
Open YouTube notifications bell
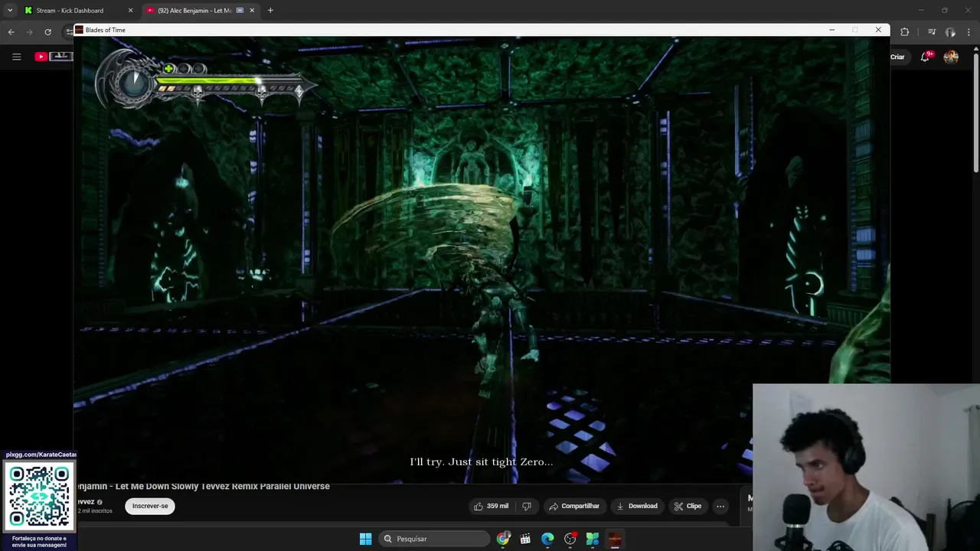925,57
